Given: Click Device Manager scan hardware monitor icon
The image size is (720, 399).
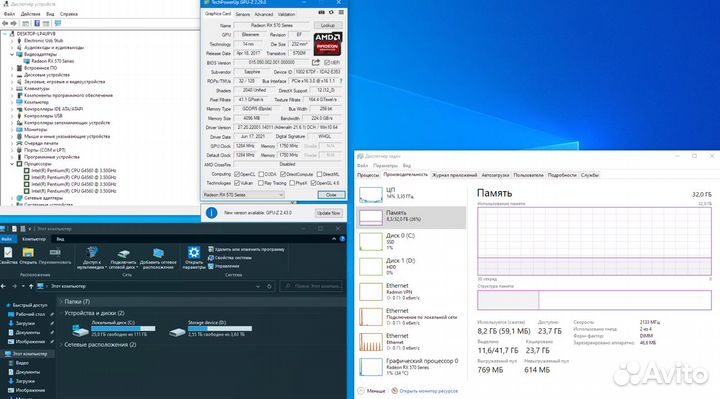Looking at the screenshot, I should pyautogui.click(x=58, y=23).
